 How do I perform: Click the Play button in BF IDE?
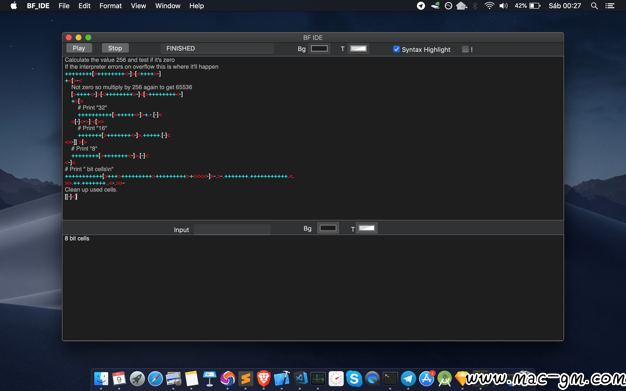(79, 48)
